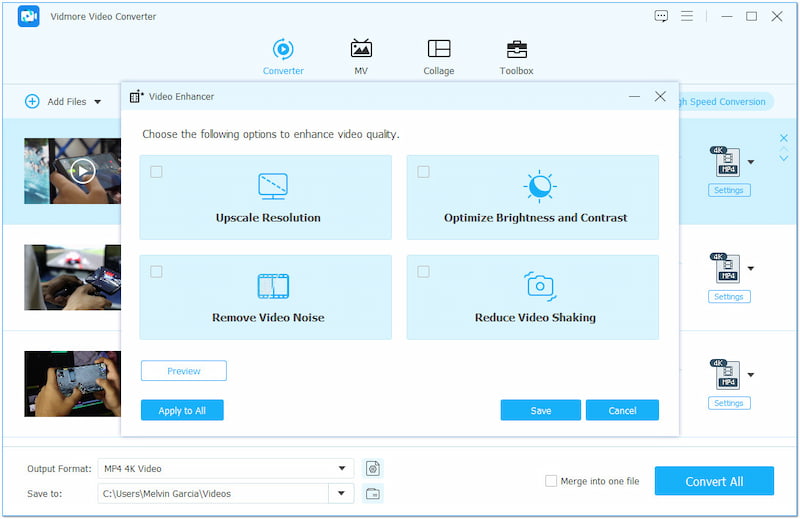Open the hamburger menu in title bar
800x519 pixels.
point(687,16)
